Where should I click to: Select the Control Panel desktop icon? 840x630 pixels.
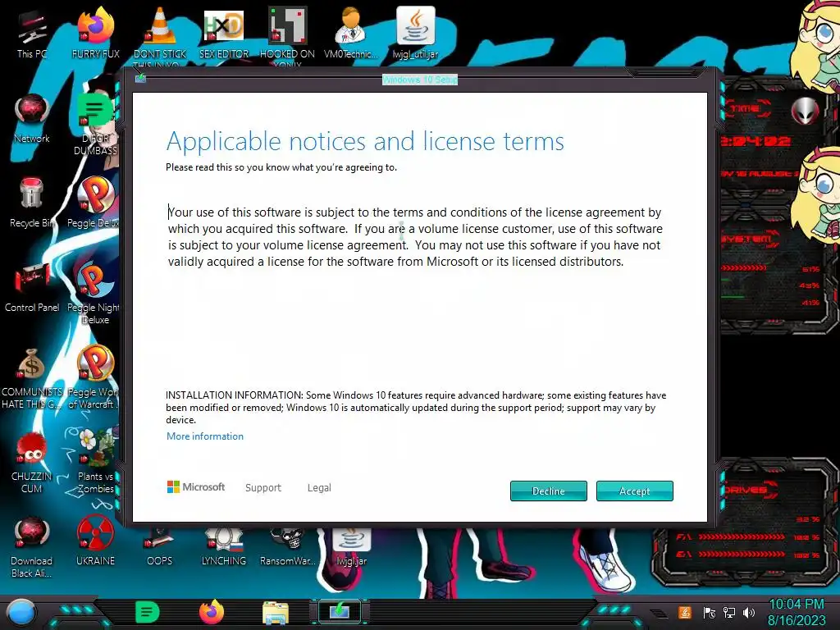pos(32,288)
